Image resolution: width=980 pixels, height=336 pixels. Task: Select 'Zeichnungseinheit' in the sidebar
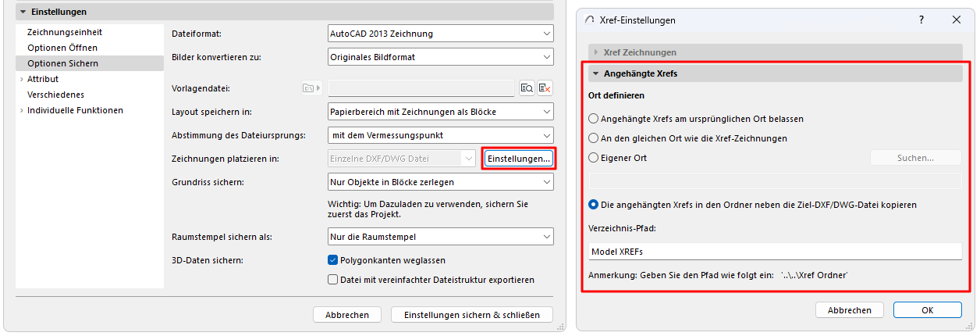click(65, 32)
